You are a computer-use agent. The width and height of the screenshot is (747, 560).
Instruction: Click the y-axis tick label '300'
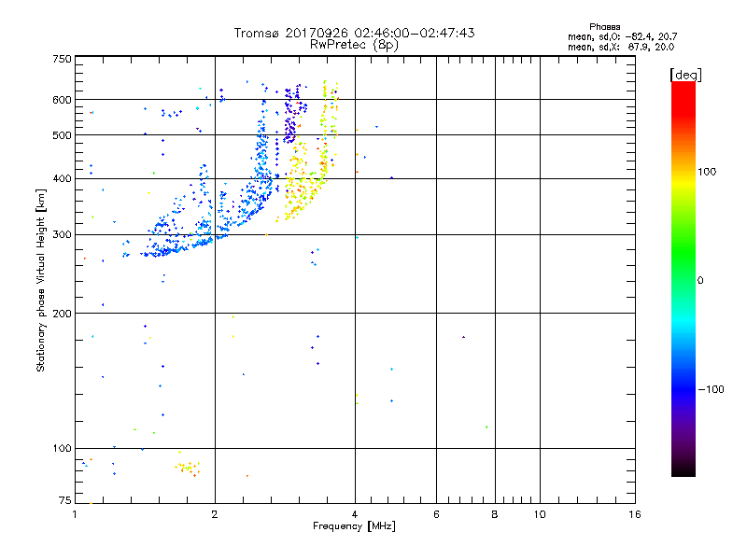click(x=62, y=235)
